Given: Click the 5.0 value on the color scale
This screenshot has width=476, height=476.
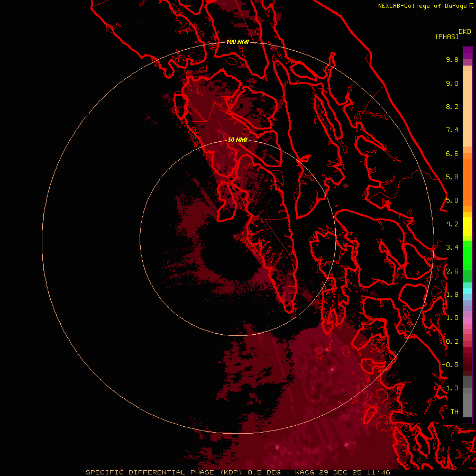Looking at the screenshot, I should [452, 200].
